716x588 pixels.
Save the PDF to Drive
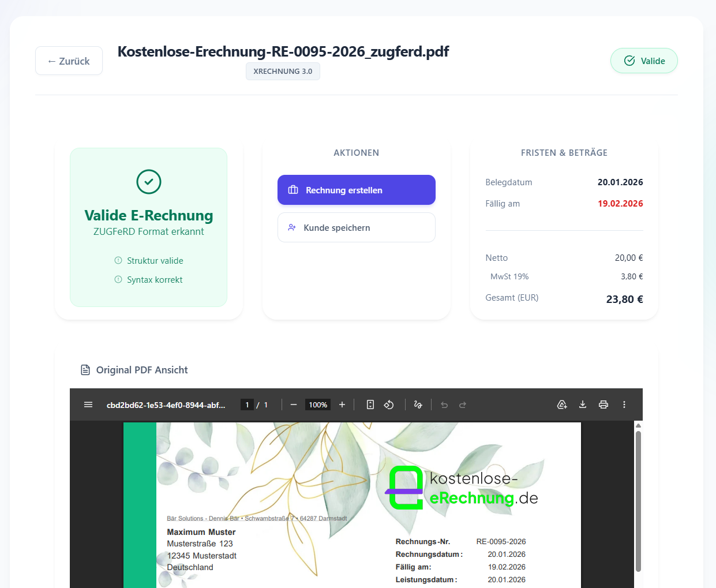click(x=562, y=405)
